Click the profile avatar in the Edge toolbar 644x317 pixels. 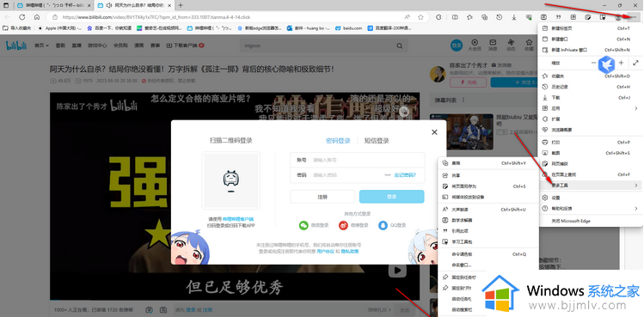(x=618, y=17)
